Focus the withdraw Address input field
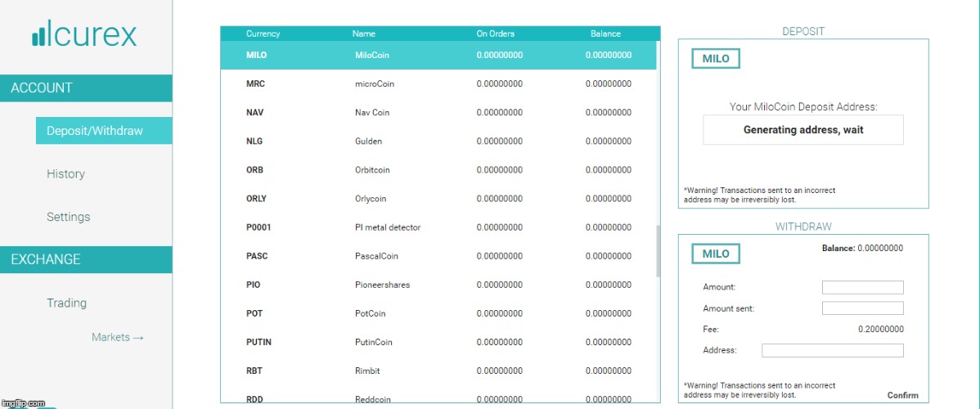The image size is (980, 409). 833,350
